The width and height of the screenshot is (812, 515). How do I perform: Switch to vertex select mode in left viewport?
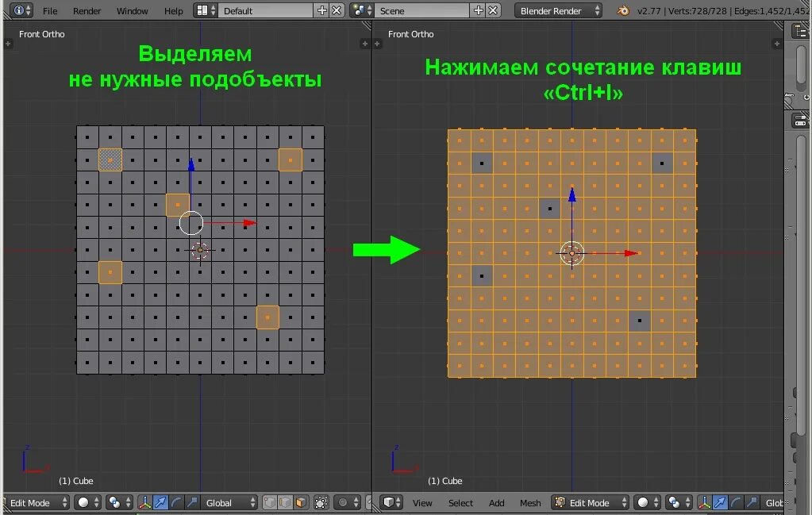(x=269, y=502)
